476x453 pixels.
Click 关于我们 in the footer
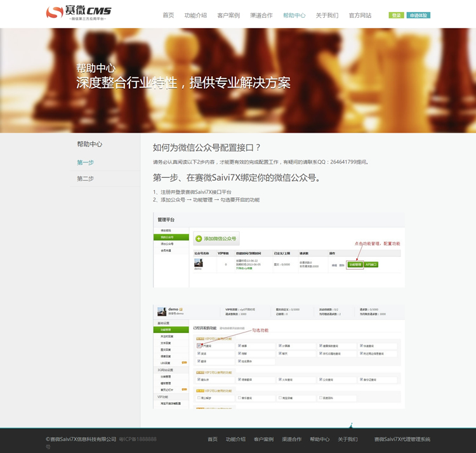pos(347,439)
